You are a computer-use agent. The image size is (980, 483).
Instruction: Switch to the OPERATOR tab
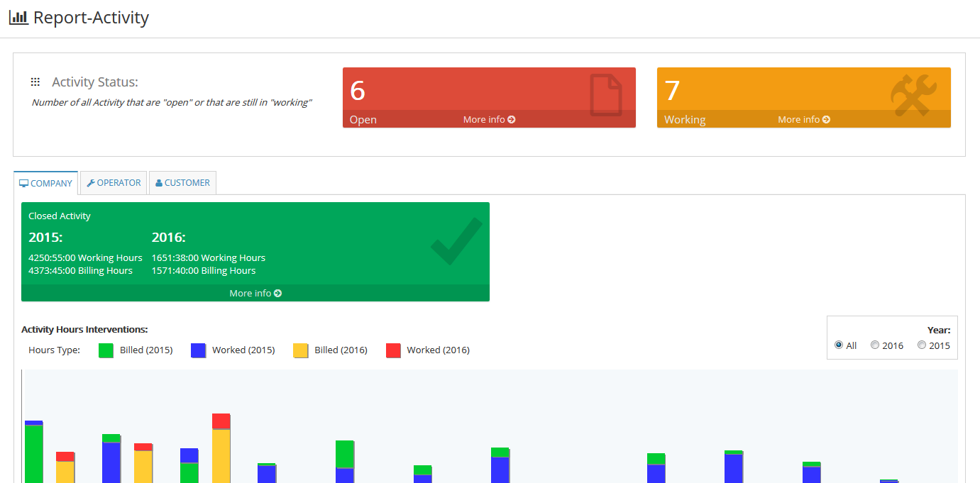coord(114,182)
